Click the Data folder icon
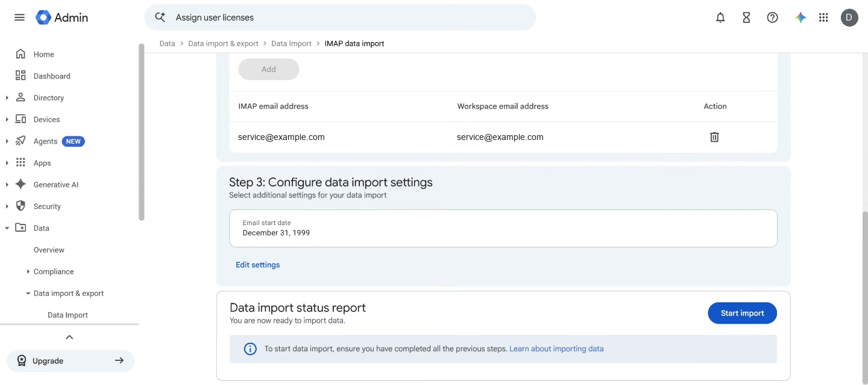This screenshot has height=385, width=868. 20,227
